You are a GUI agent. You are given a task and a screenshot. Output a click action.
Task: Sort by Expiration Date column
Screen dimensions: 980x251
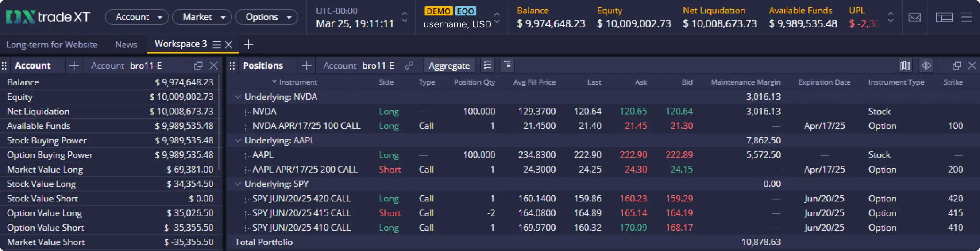tap(824, 82)
